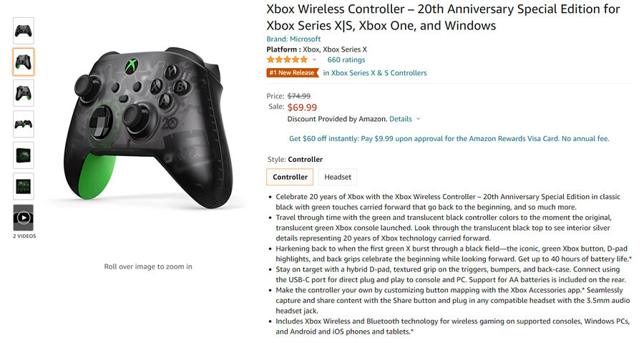Screen dimensions: 644x343
Task: Open the fifth thumbnail showing product box
Action: (x=24, y=155)
